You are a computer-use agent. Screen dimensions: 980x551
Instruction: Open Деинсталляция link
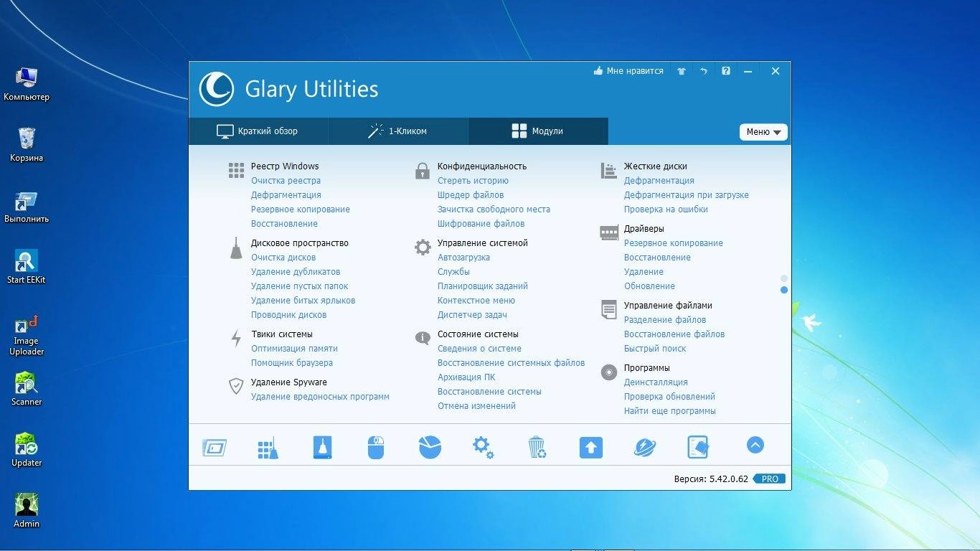656,382
